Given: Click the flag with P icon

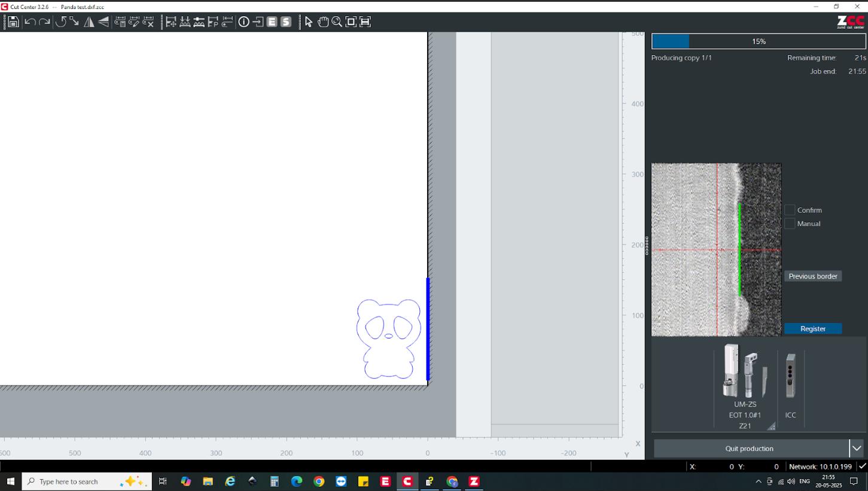Looking at the screenshot, I should click(213, 22).
